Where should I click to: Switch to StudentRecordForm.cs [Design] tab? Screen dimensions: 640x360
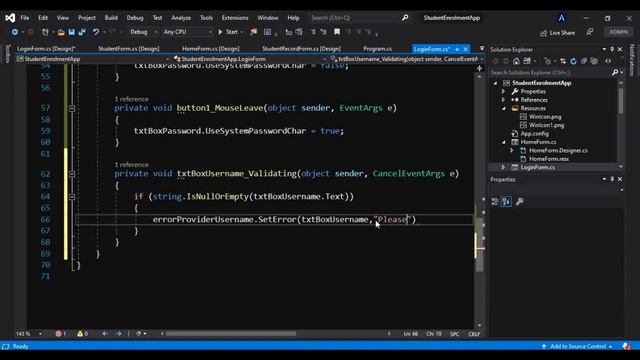[x=301, y=49]
